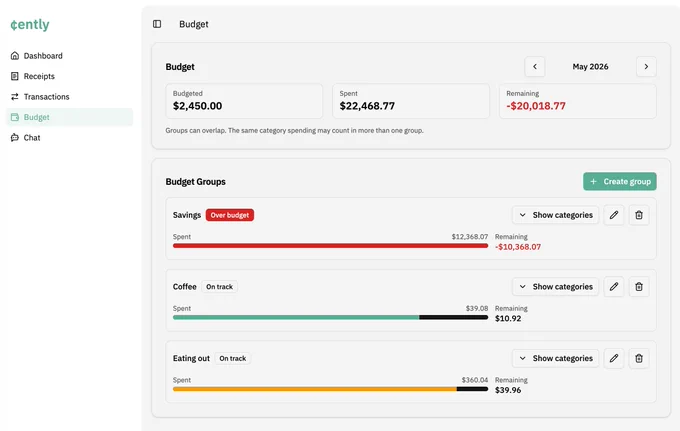Click the On track badge for Eating out
Viewport: 680px width, 431px height.
233,358
